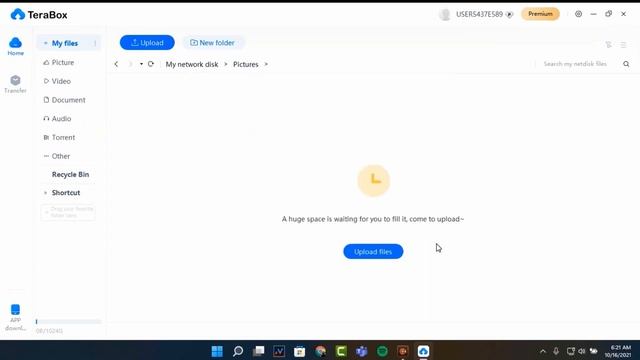The width and height of the screenshot is (640, 360).
Task: Expand chevron after My network disk
Action: coord(226,64)
